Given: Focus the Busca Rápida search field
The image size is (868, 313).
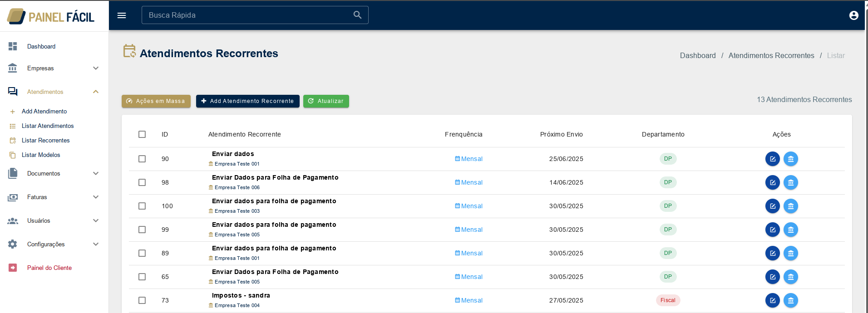Looking at the screenshot, I should [255, 15].
